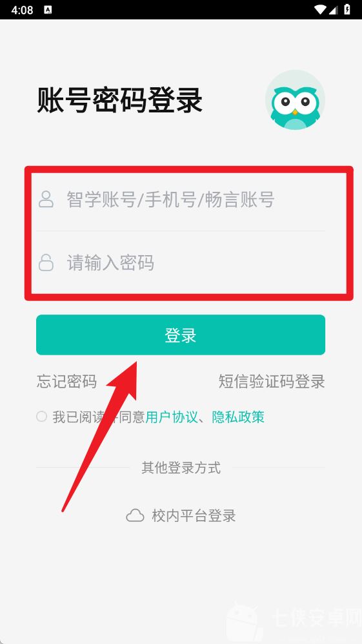This screenshot has width=362, height=644.
Task: Tap the WiFi signal icon in status bar
Action: coord(319,10)
